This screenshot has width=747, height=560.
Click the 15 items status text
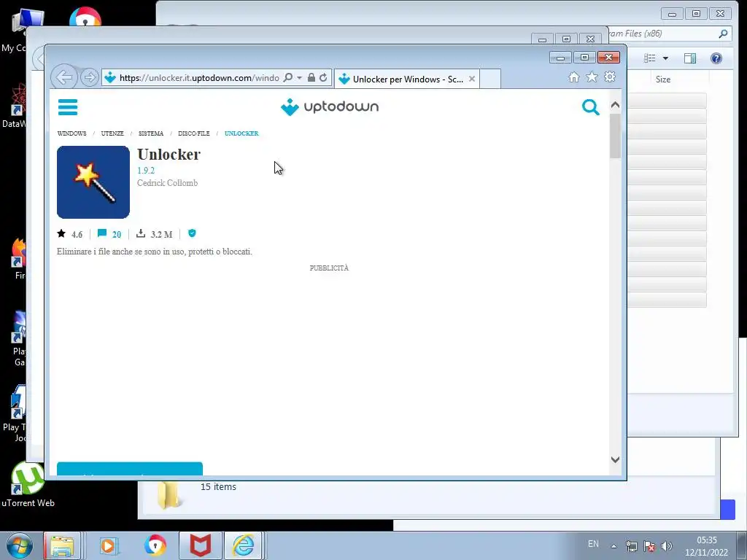218,486
